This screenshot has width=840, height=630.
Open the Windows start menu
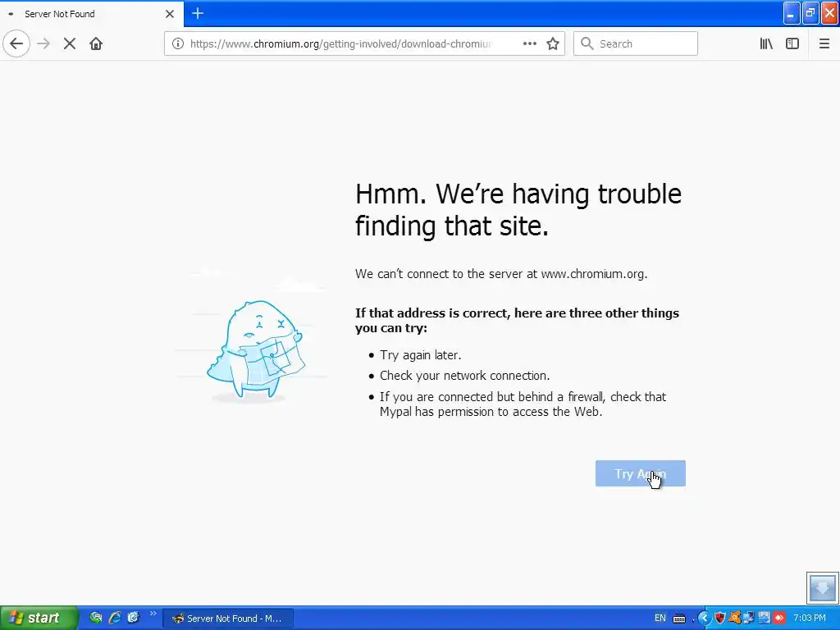tap(39, 618)
